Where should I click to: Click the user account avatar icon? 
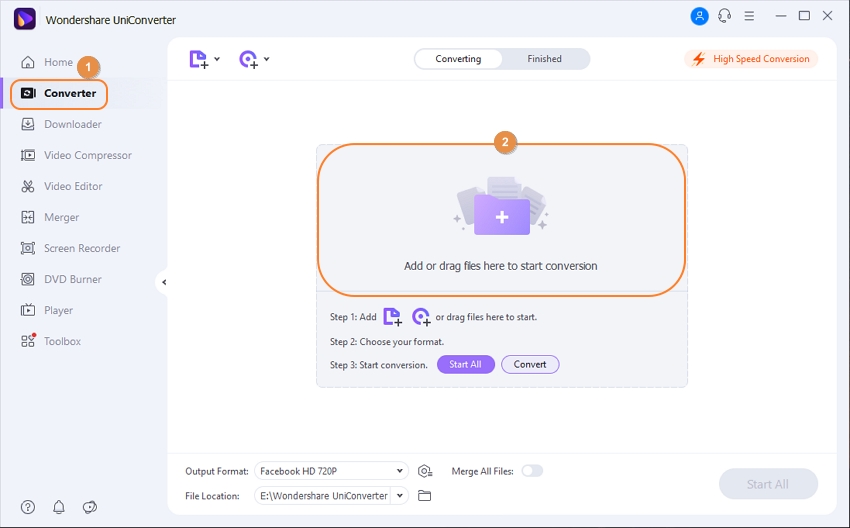pos(698,16)
